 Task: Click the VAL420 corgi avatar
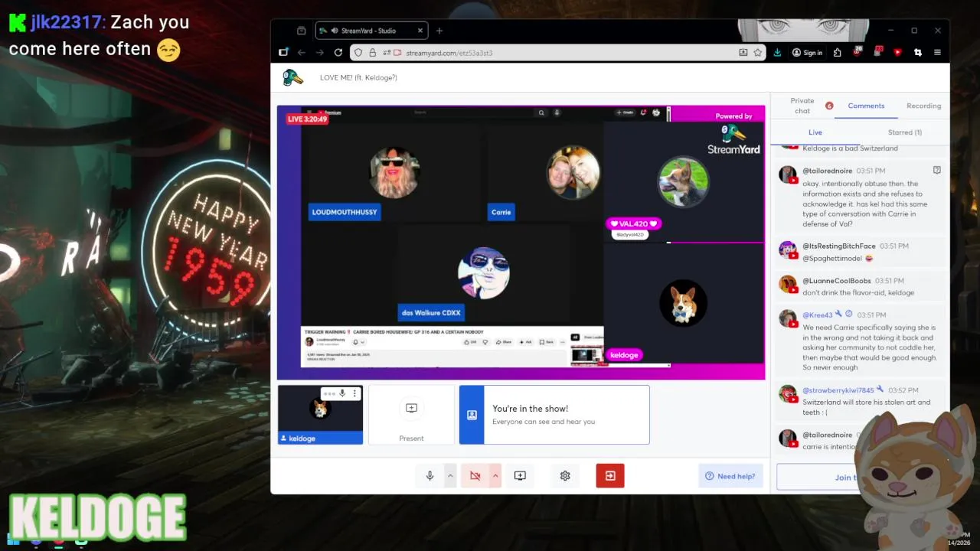(683, 182)
